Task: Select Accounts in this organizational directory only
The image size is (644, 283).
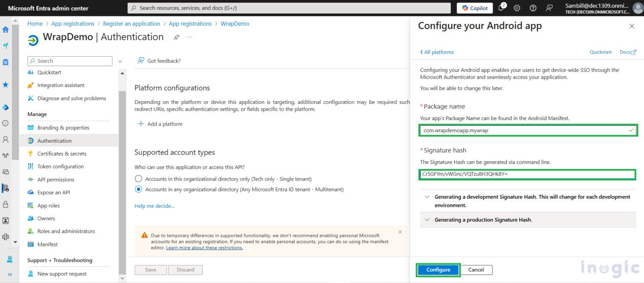Action: tap(139, 178)
